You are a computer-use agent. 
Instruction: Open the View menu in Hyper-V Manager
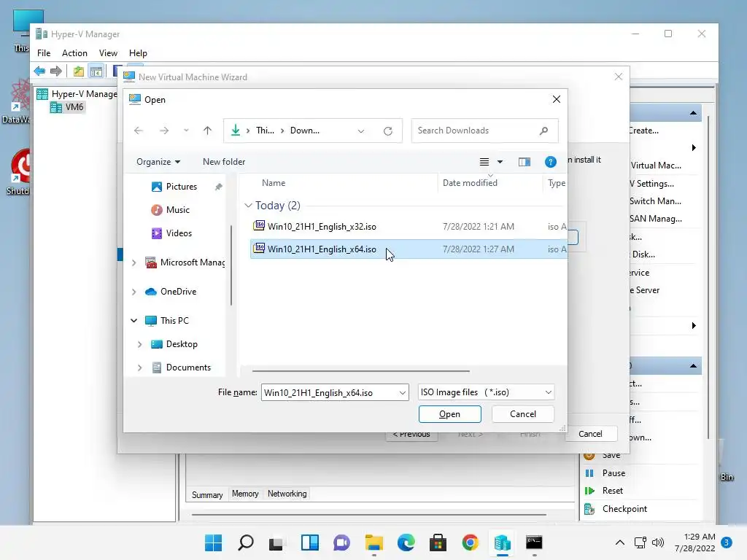point(108,52)
